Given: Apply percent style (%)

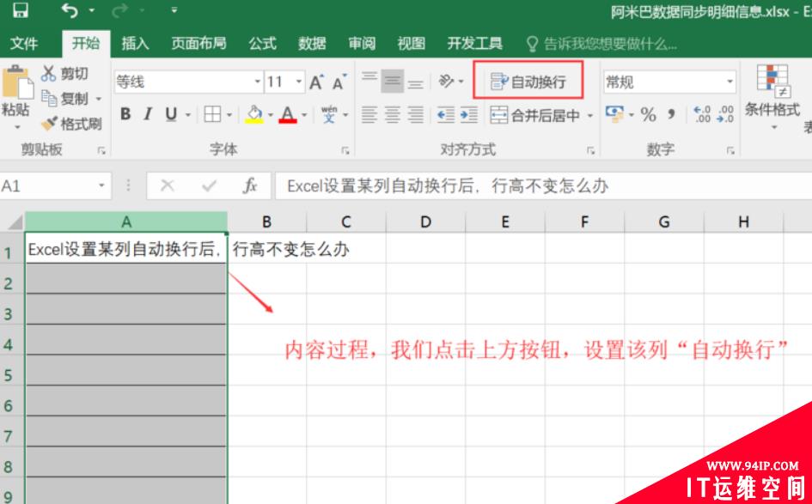Looking at the screenshot, I should [x=649, y=114].
